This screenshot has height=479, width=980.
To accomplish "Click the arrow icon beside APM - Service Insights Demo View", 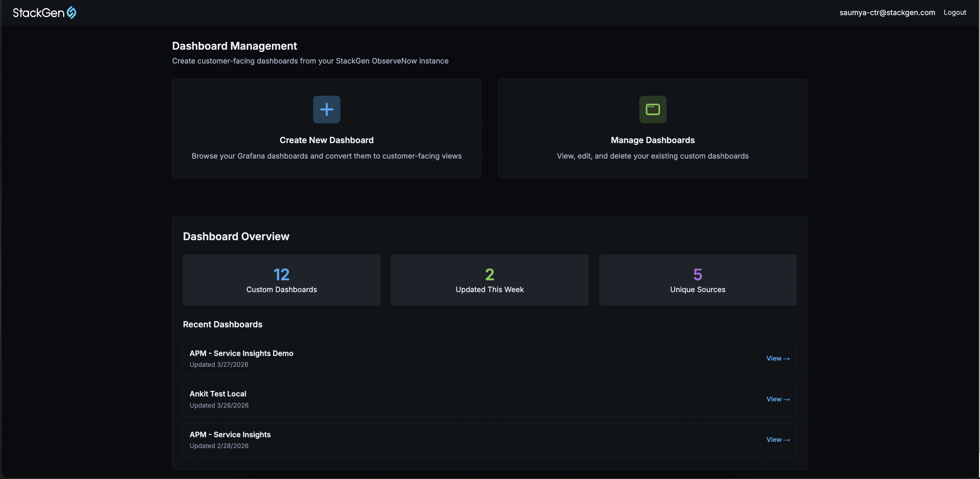I will click(x=787, y=358).
